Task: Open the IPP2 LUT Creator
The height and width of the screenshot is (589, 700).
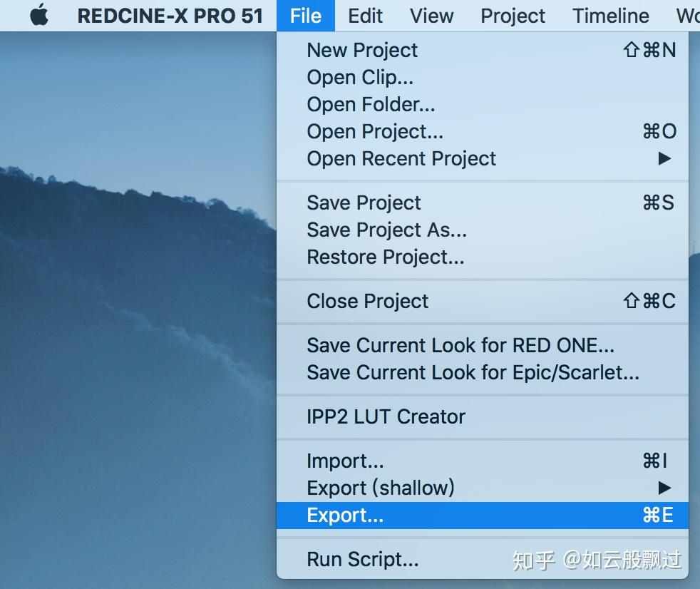Action: pos(386,416)
